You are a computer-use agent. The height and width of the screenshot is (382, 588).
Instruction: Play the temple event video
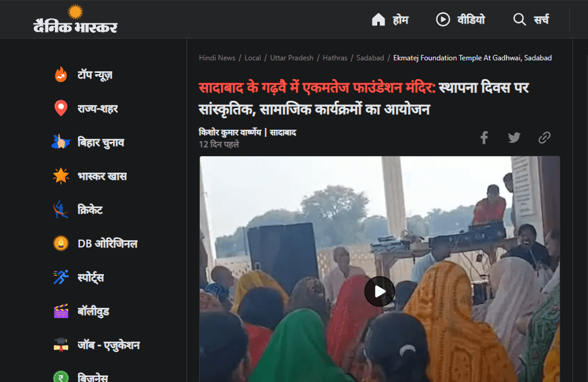tap(380, 291)
